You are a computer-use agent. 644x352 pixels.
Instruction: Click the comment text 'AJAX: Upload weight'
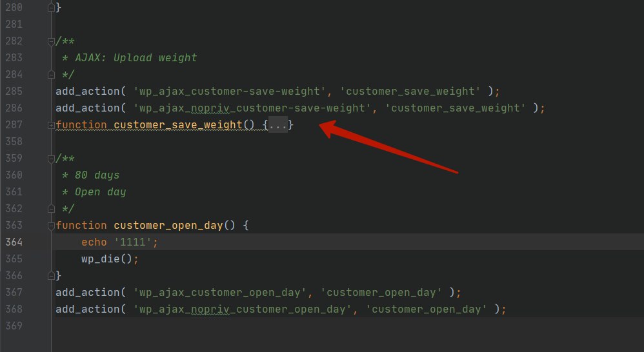(x=136, y=58)
